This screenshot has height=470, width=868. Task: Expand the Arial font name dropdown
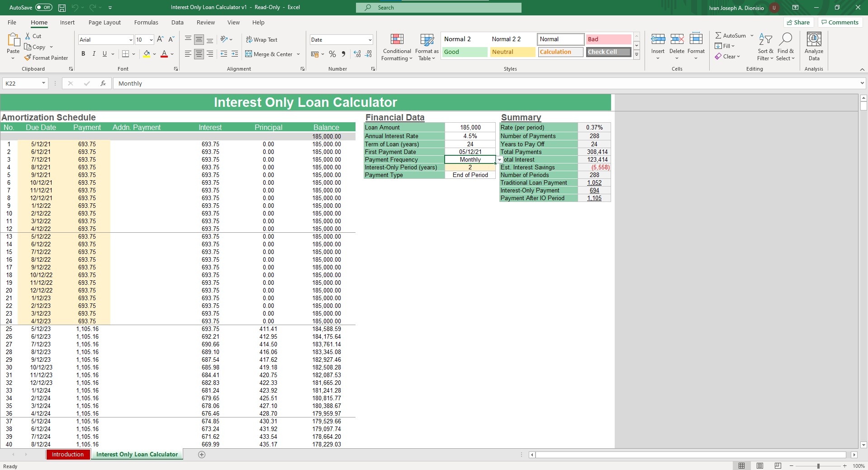coord(131,40)
